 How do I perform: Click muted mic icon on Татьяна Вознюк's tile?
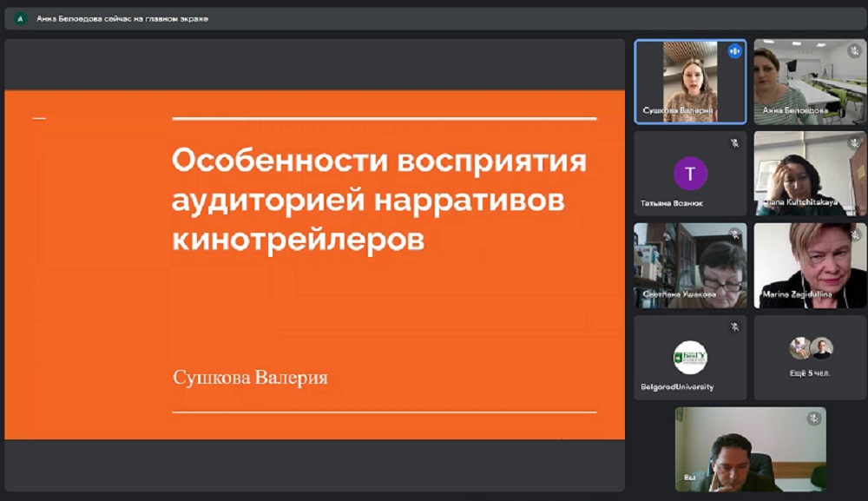pos(734,143)
